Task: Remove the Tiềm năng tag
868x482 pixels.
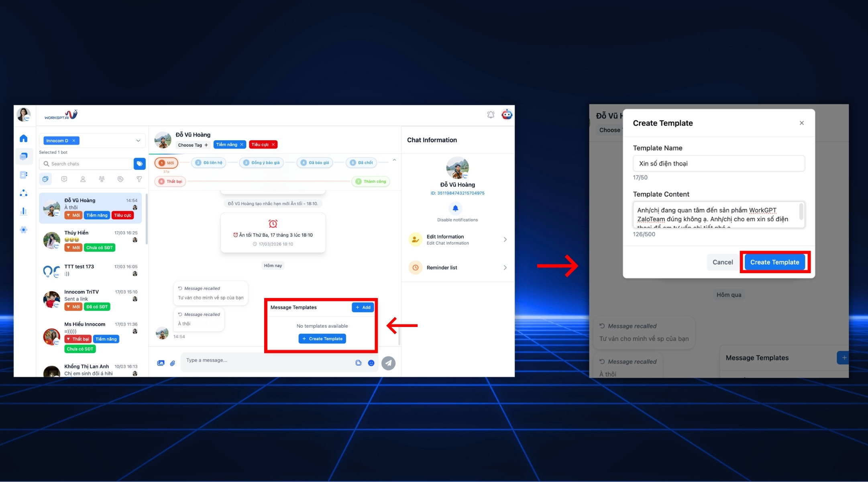Action: click(242, 145)
